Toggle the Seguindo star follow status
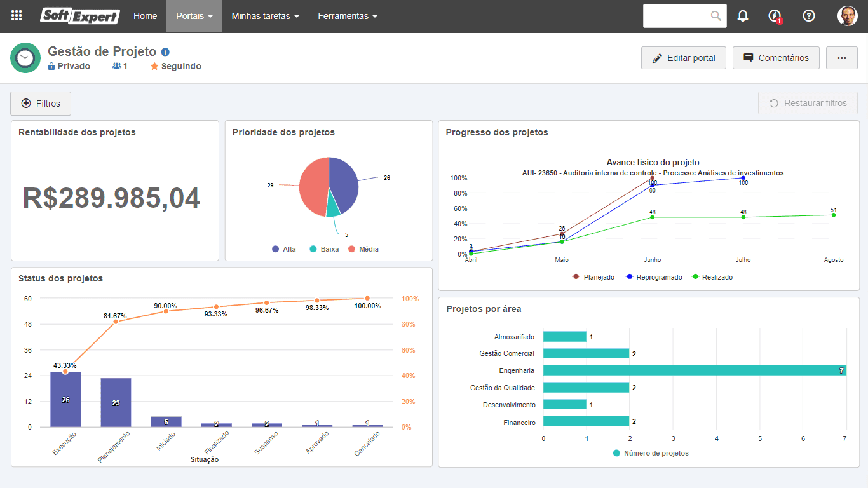Viewport: 868px width, 488px height. coord(176,66)
